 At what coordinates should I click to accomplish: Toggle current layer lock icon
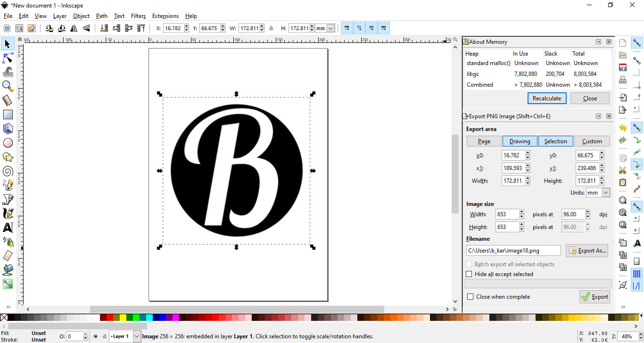point(104,336)
